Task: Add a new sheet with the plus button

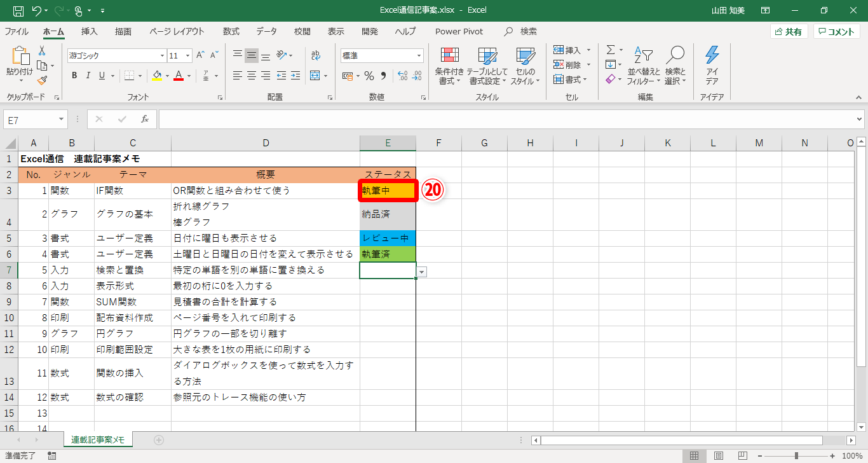Action: (159, 439)
